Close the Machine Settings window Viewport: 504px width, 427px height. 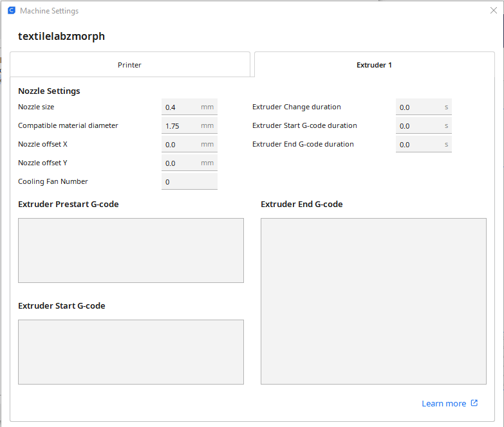[x=494, y=11]
